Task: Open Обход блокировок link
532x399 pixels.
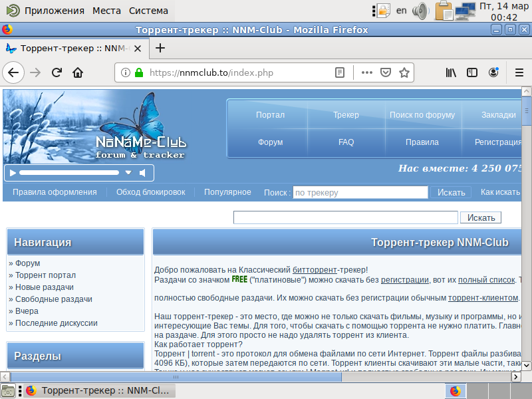Action: [x=151, y=192]
